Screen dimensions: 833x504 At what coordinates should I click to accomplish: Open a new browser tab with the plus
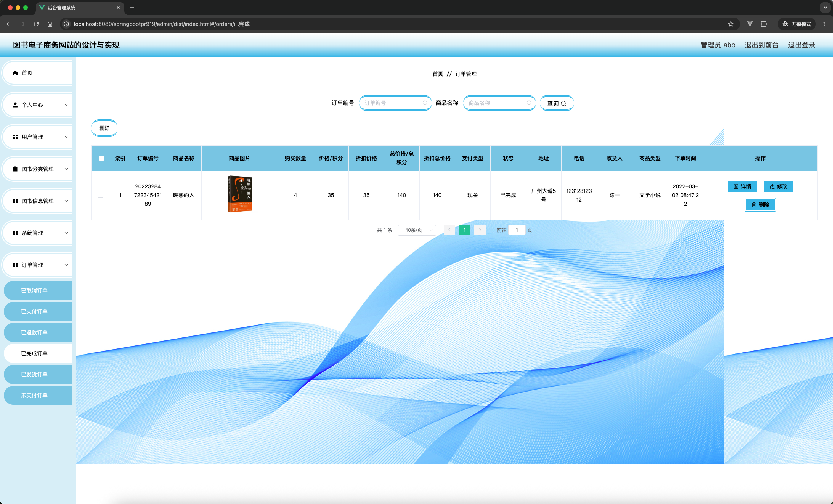tap(132, 8)
